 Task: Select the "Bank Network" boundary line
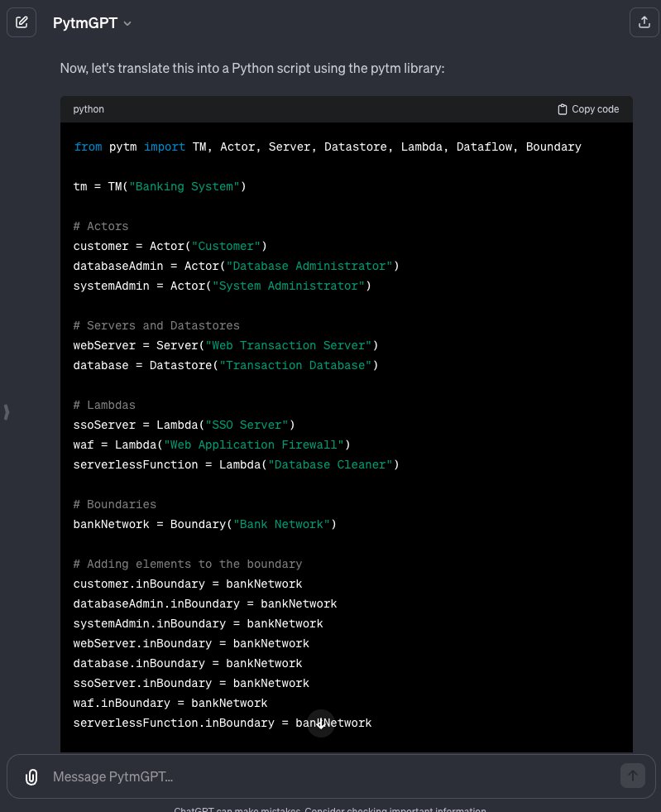point(205,525)
